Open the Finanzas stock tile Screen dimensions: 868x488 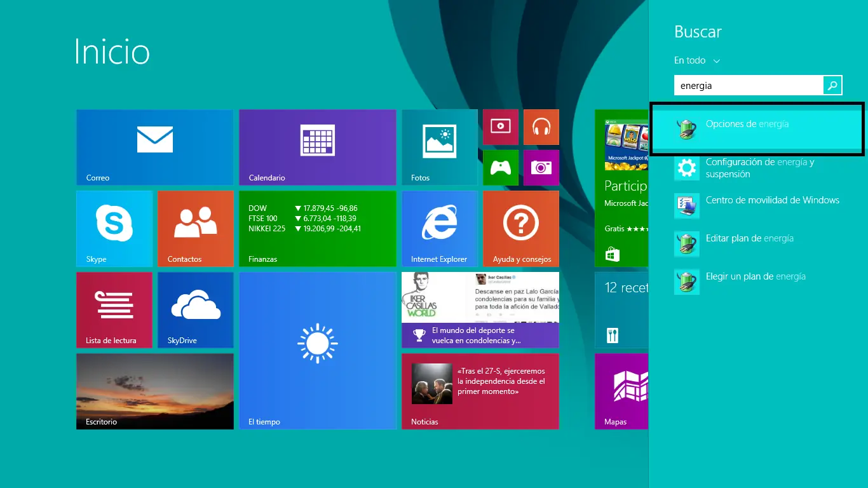pos(318,229)
